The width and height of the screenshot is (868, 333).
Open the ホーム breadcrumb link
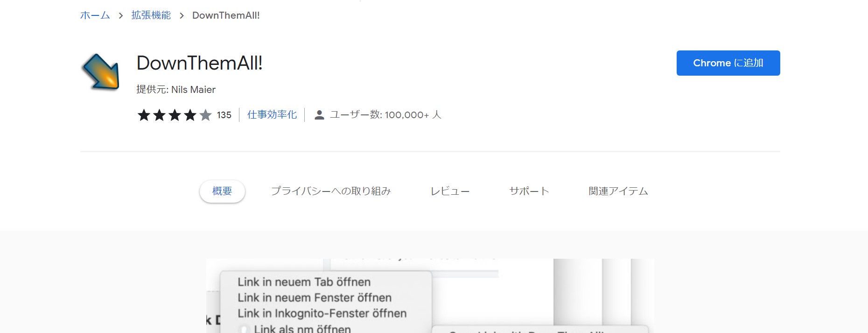tap(95, 15)
